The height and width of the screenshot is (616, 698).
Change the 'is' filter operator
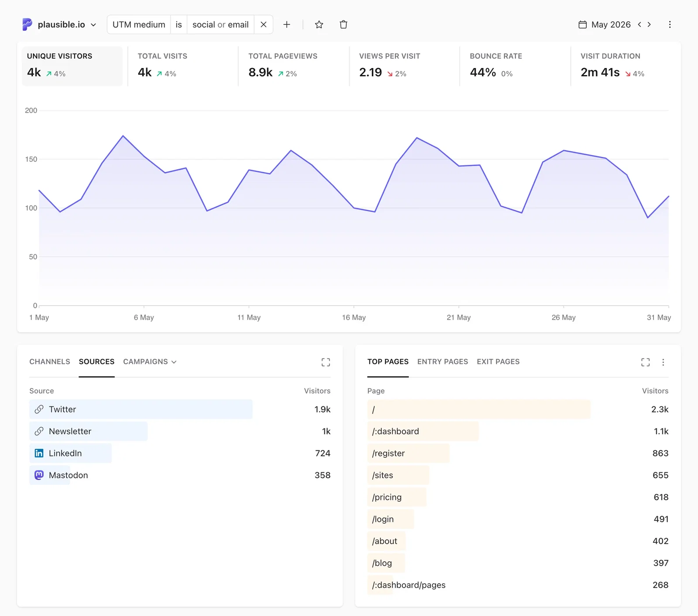click(x=178, y=24)
